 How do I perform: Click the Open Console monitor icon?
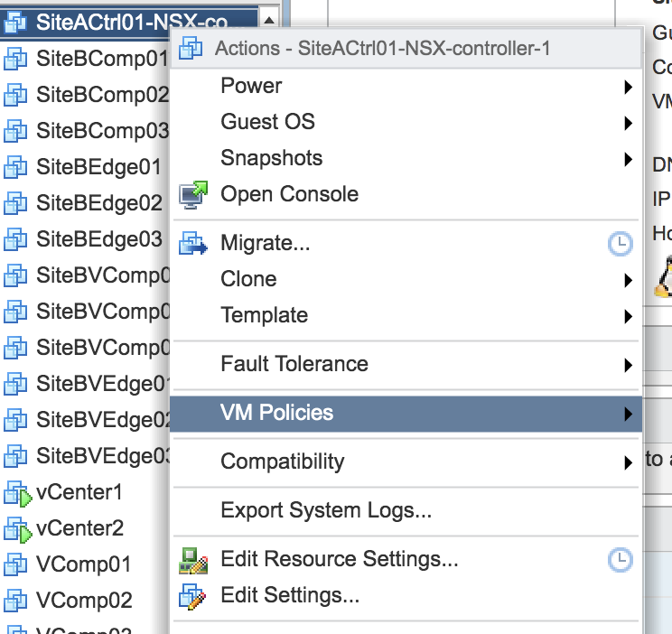[x=193, y=195]
